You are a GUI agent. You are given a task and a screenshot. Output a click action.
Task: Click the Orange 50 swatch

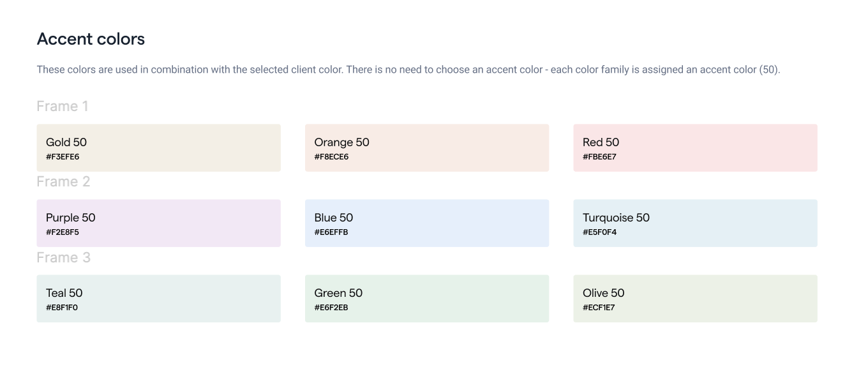coord(426,147)
